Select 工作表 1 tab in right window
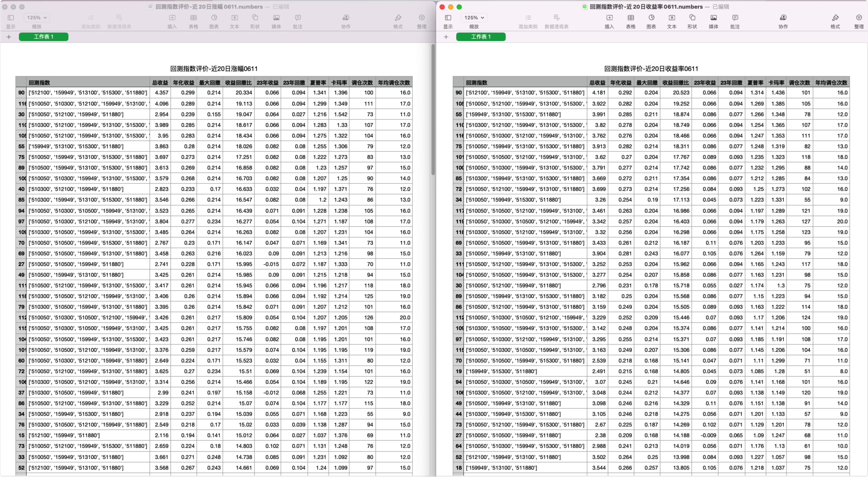 coord(481,37)
